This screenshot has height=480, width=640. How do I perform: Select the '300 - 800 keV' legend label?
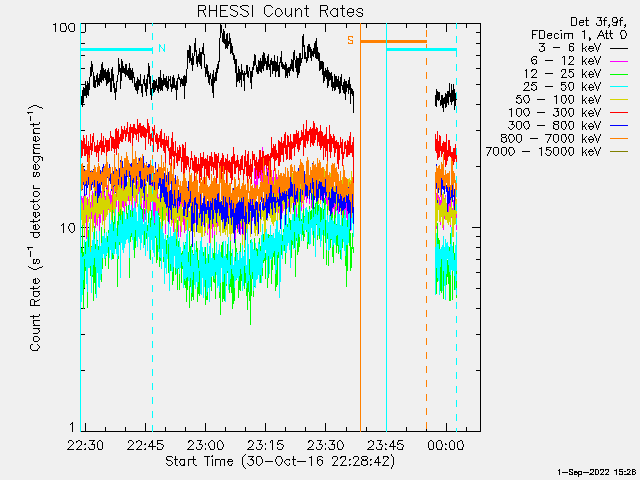click(x=555, y=126)
